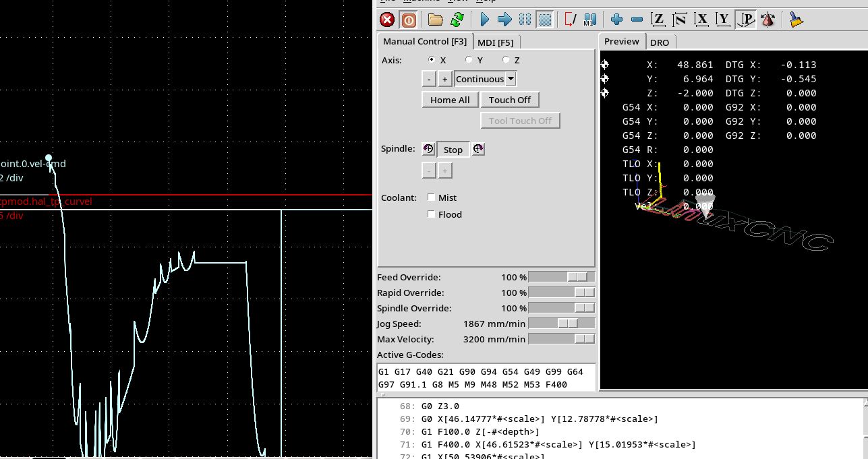Toggle optional pause M1

[x=590, y=20]
